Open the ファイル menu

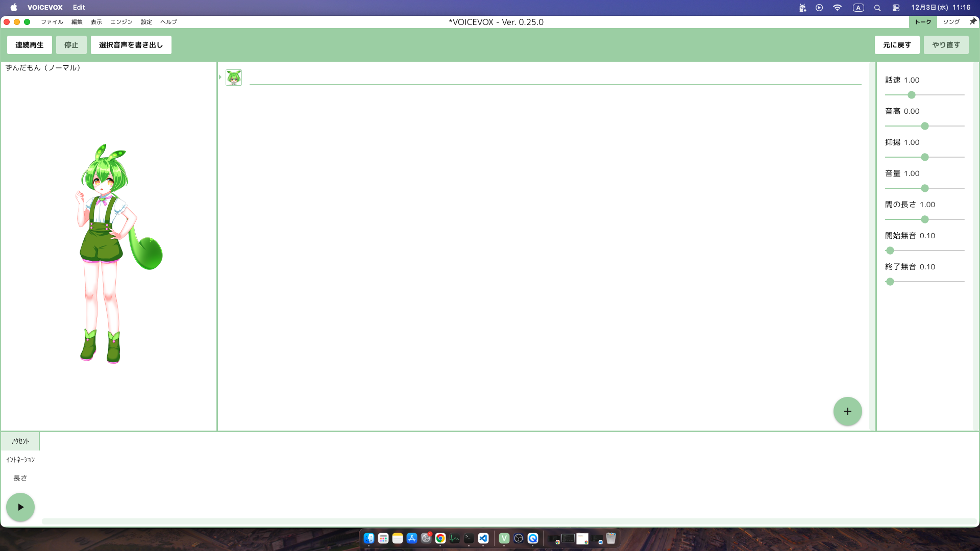click(x=52, y=22)
